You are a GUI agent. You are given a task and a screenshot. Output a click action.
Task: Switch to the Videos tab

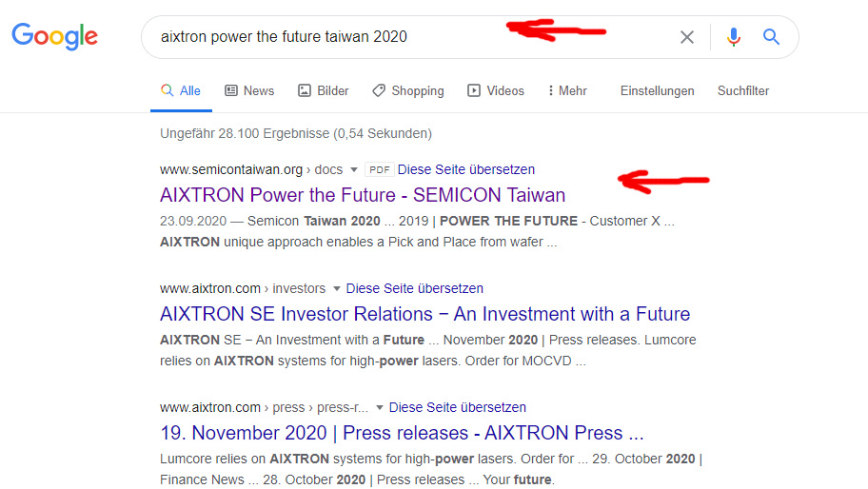tap(496, 90)
